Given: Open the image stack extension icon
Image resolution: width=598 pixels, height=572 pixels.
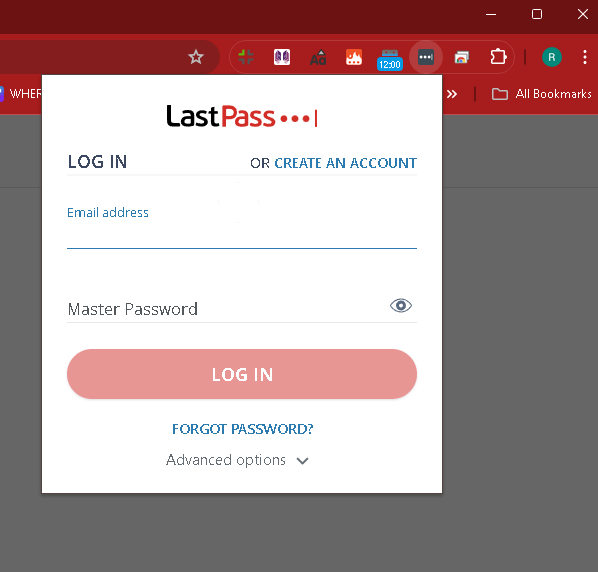Looking at the screenshot, I should 461,58.
